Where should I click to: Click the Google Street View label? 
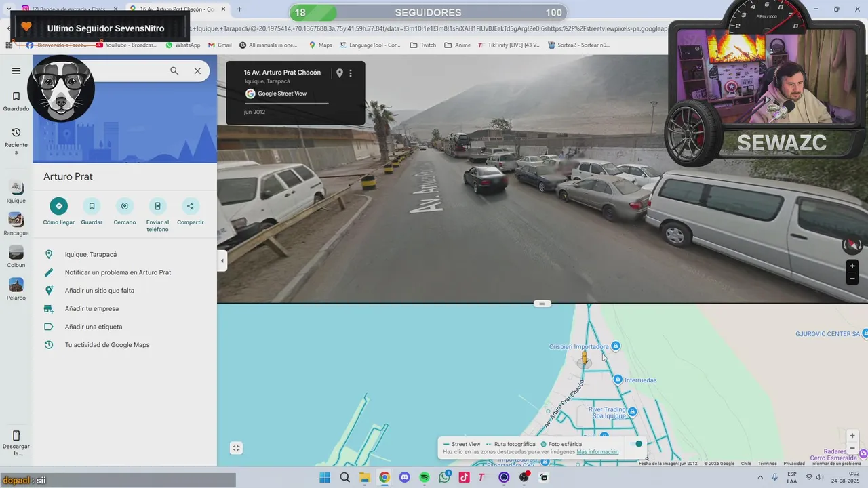282,94
